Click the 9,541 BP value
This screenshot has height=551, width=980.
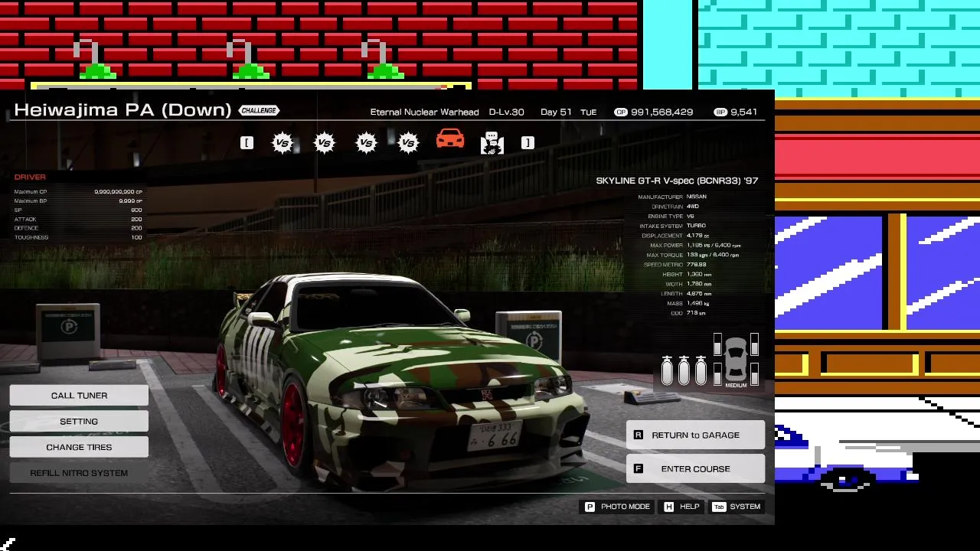(743, 112)
